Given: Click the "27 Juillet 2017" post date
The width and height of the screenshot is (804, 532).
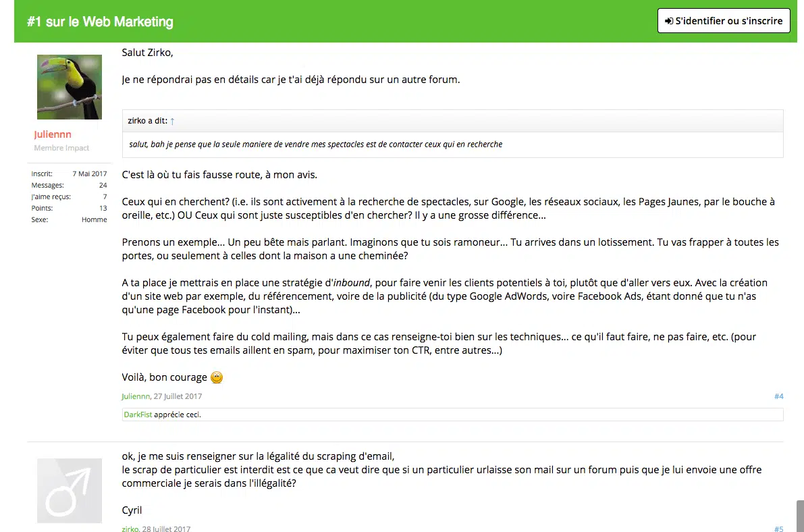Looking at the screenshot, I should [178, 396].
